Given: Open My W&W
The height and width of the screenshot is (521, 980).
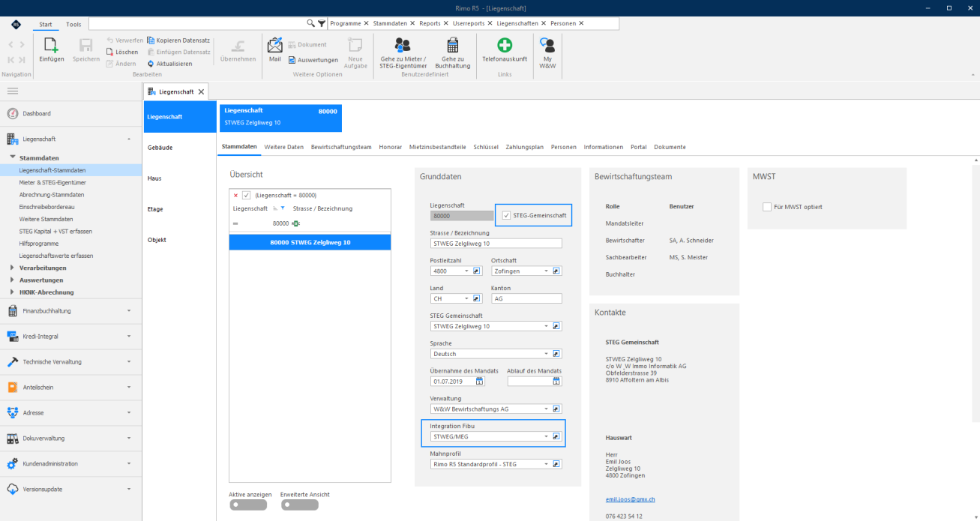Looking at the screenshot, I should click(547, 52).
